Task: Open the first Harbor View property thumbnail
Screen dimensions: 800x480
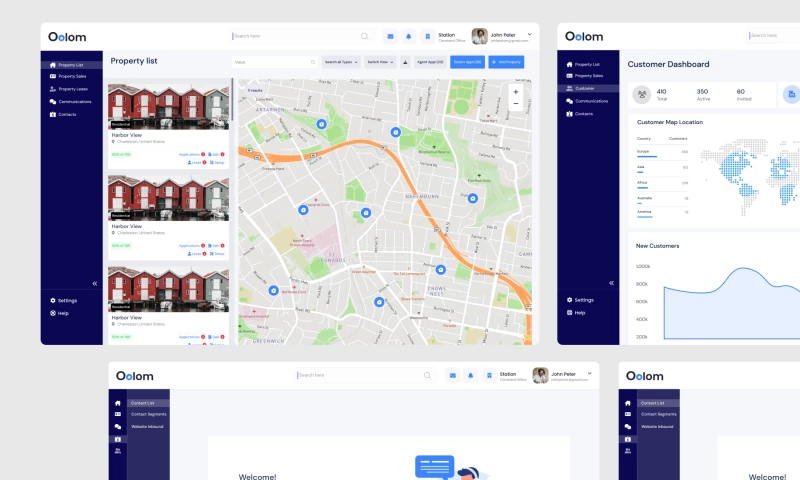Action: [x=168, y=104]
